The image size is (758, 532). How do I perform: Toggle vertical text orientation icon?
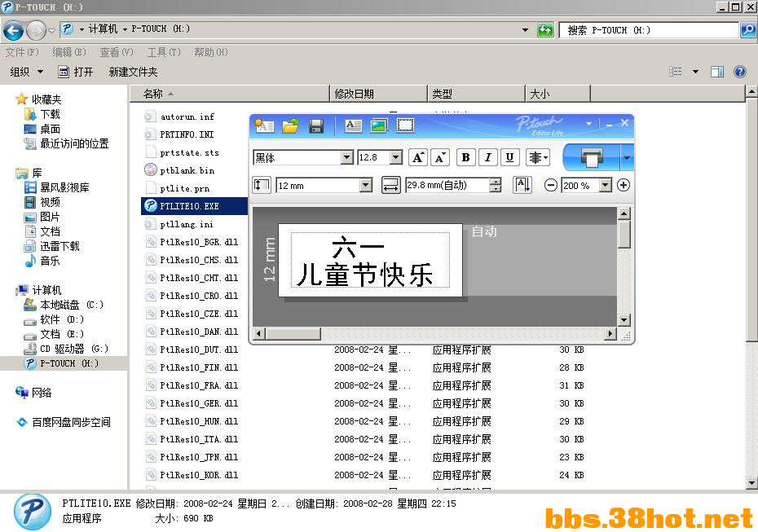click(522, 185)
